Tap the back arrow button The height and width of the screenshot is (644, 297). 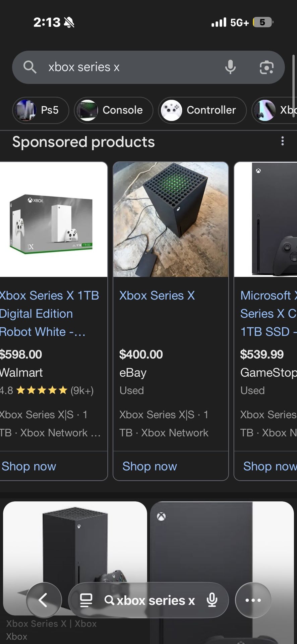point(44,600)
